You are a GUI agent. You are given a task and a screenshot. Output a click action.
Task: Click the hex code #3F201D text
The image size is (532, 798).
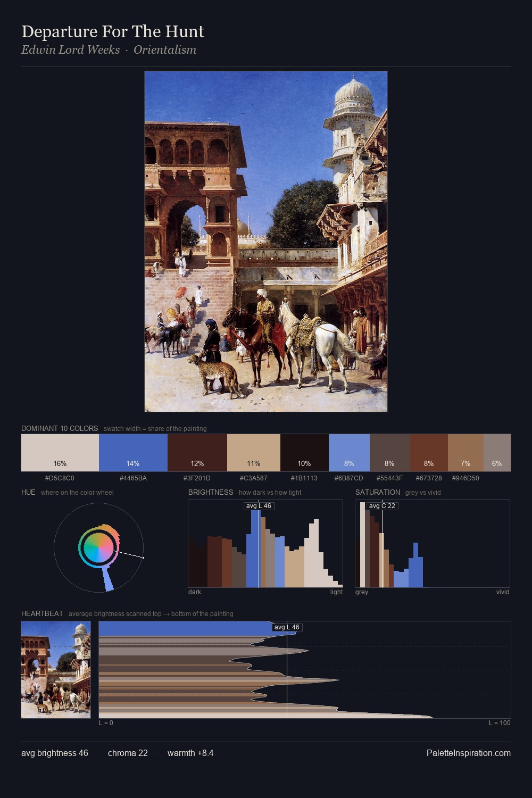pyautogui.click(x=197, y=478)
